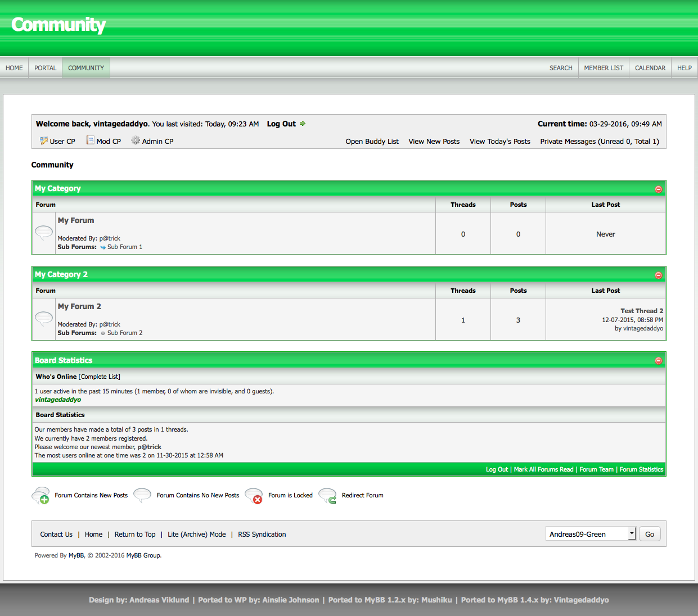This screenshot has width=698, height=616.
Task: Click the My Forum 2 speech bubble icon
Action: tap(44, 318)
